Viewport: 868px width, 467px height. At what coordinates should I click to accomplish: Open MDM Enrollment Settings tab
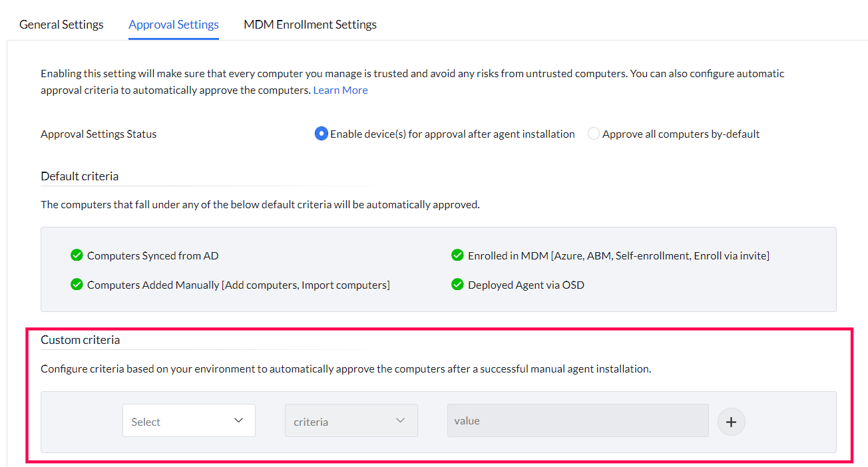(310, 25)
